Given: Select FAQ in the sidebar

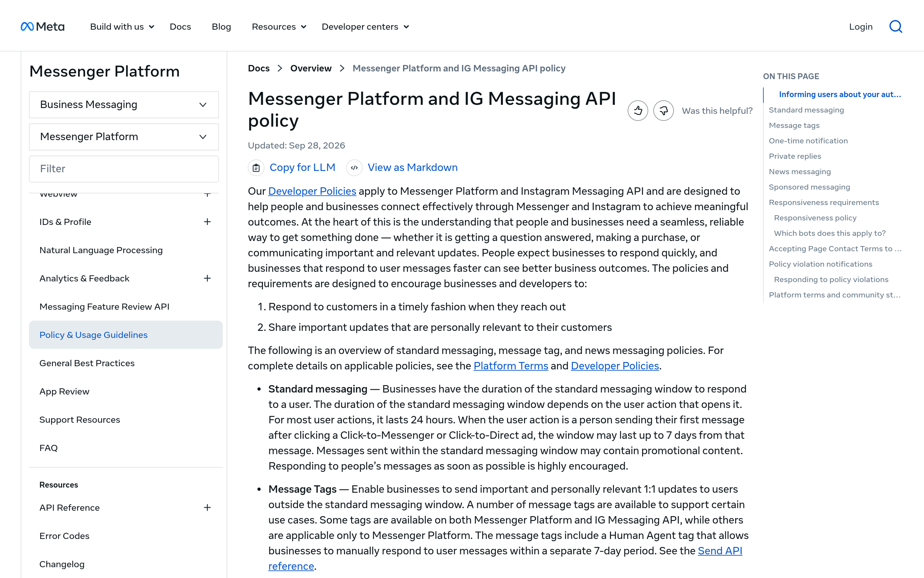Looking at the screenshot, I should coord(49,448).
